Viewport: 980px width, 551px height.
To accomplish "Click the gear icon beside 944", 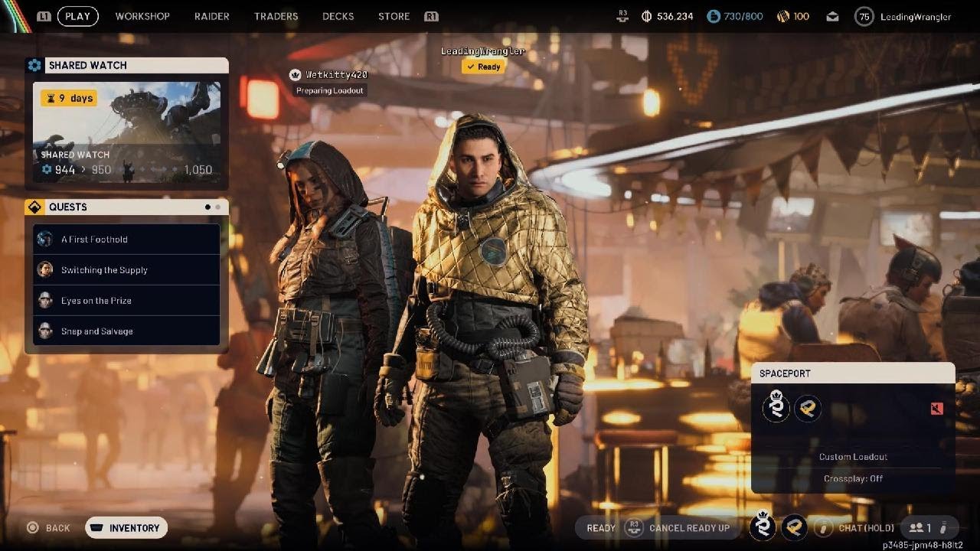I will [47, 170].
